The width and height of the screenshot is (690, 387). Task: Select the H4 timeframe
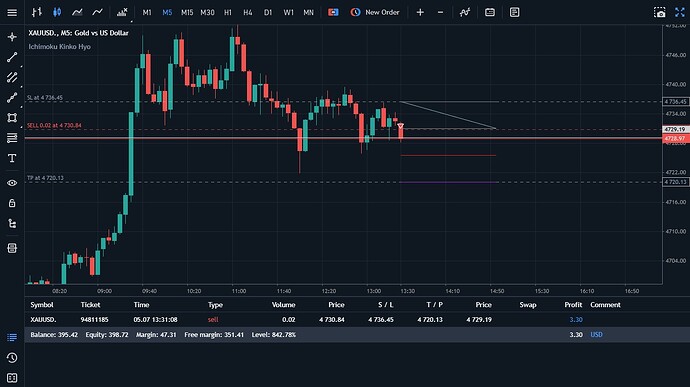(248, 12)
